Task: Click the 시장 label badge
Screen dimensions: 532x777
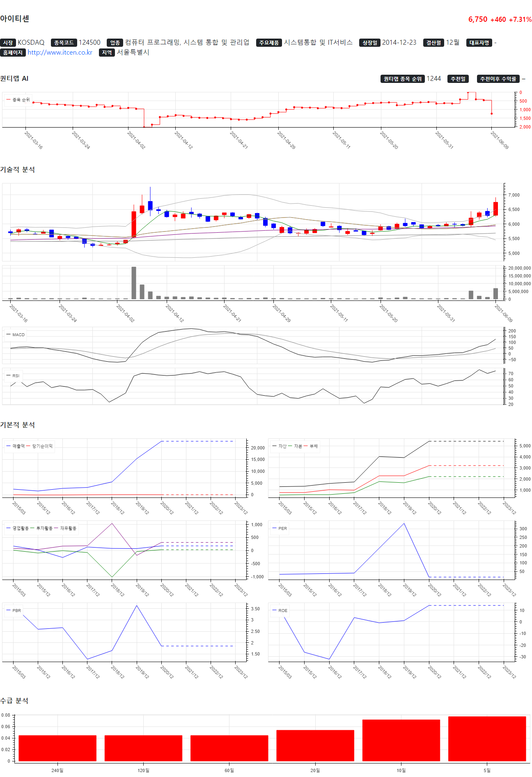Action: click(x=8, y=43)
